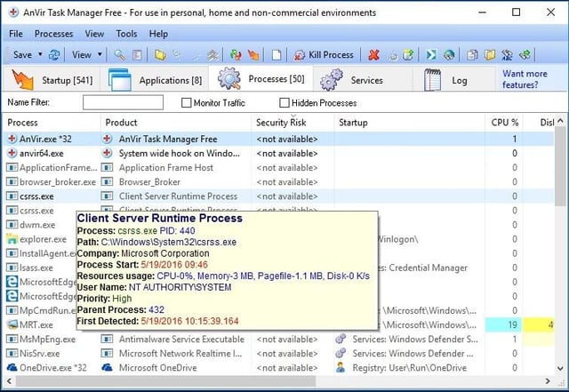
Task: Click the icon beside MRT.exe
Action: click(x=12, y=324)
